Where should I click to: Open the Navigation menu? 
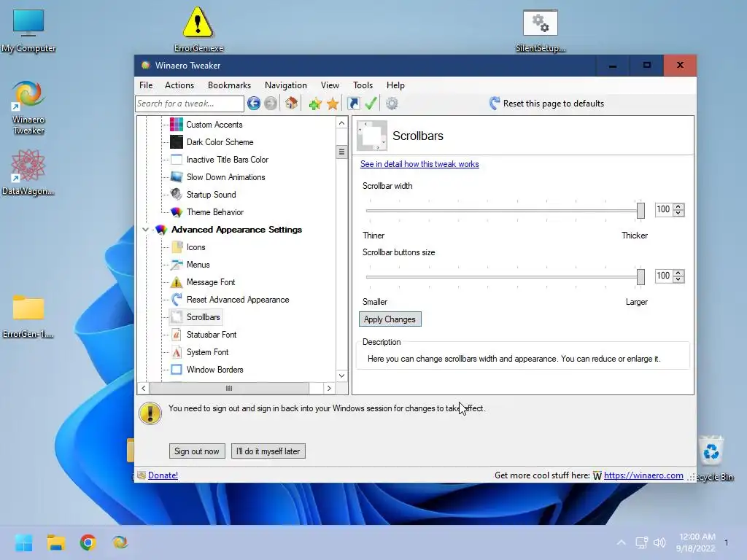(x=286, y=85)
